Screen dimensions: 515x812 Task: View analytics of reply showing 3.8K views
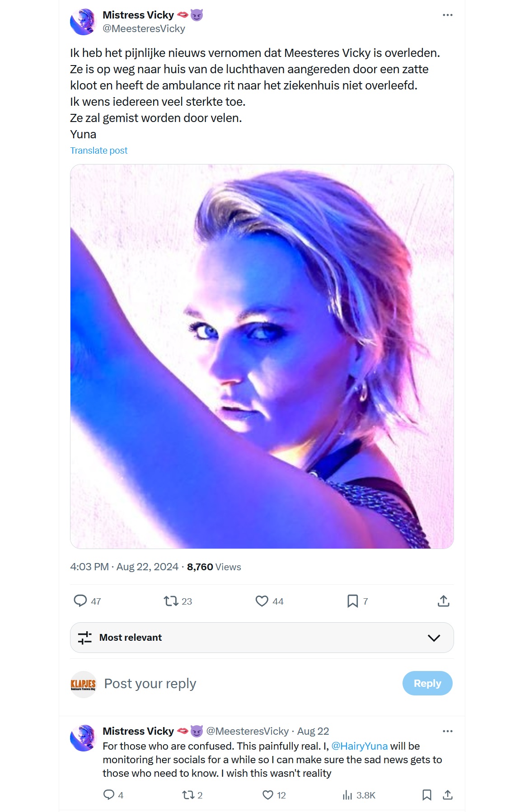(x=347, y=795)
